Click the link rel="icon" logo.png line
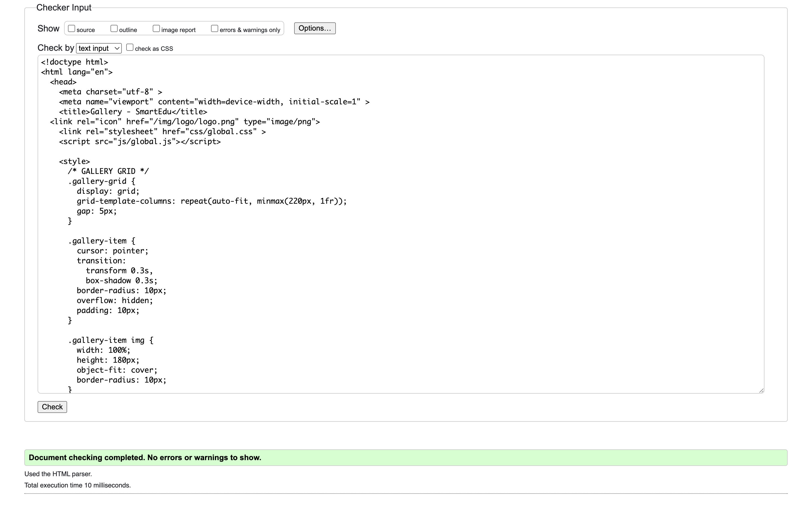The height and width of the screenshot is (509, 812). click(184, 122)
